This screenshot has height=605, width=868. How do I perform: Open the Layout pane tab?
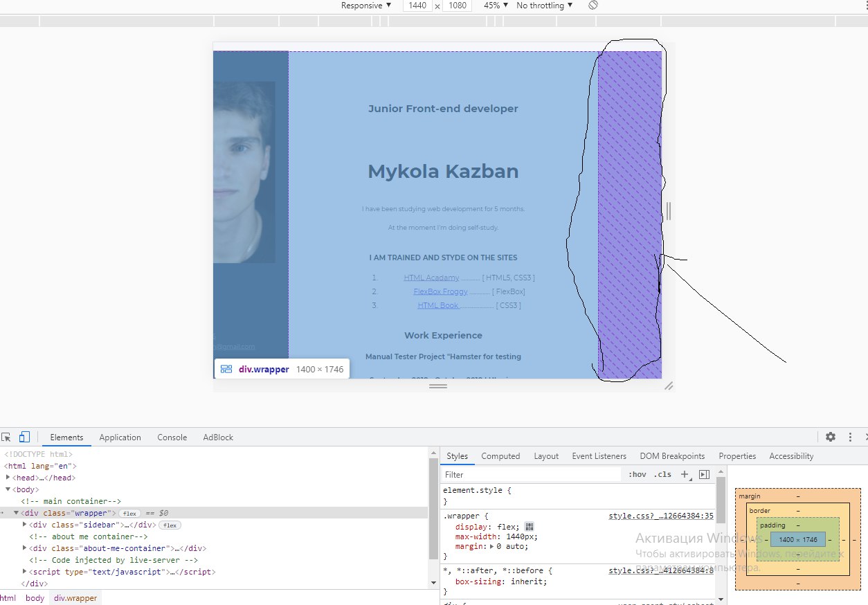[546, 455]
